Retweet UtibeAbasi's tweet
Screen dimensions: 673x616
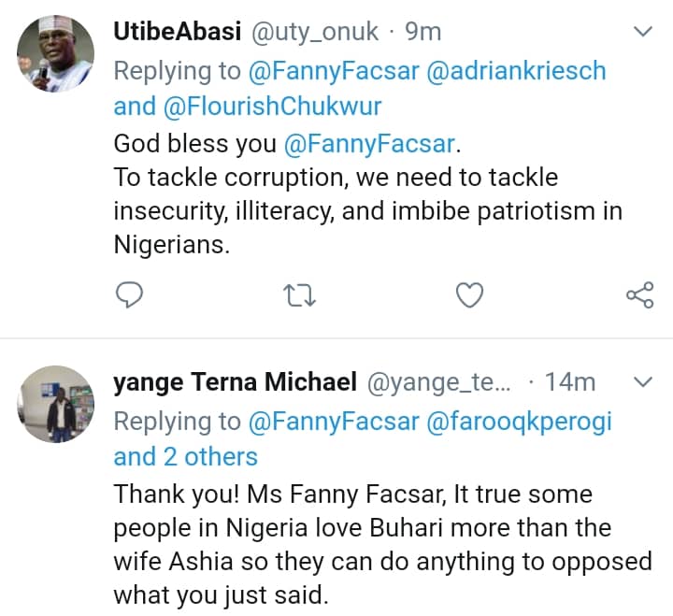pyautogui.click(x=300, y=295)
